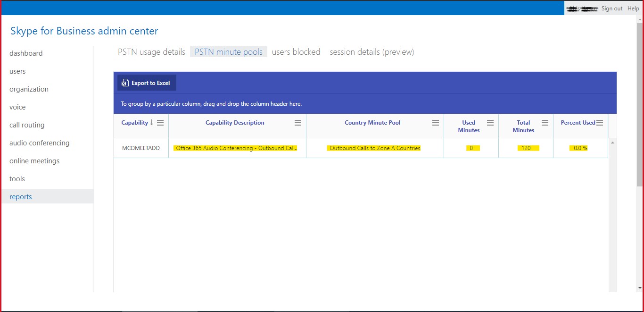This screenshot has width=644, height=312.
Task: Open the Help link
Action: pyautogui.click(x=633, y=8)
